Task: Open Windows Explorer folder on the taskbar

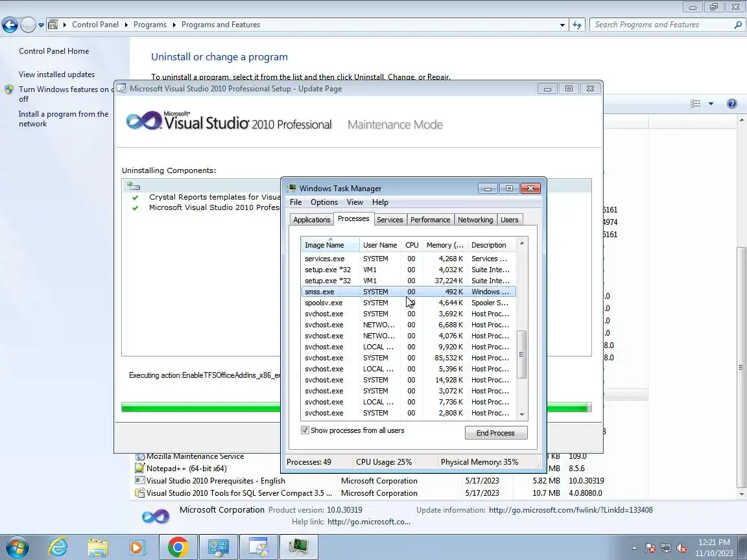Action: click(x=98, y=548)
